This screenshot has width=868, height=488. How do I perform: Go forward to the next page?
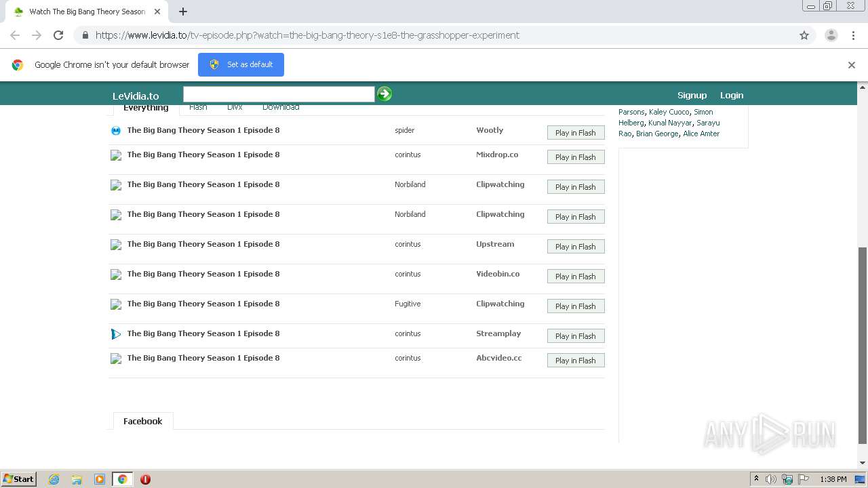37,35
